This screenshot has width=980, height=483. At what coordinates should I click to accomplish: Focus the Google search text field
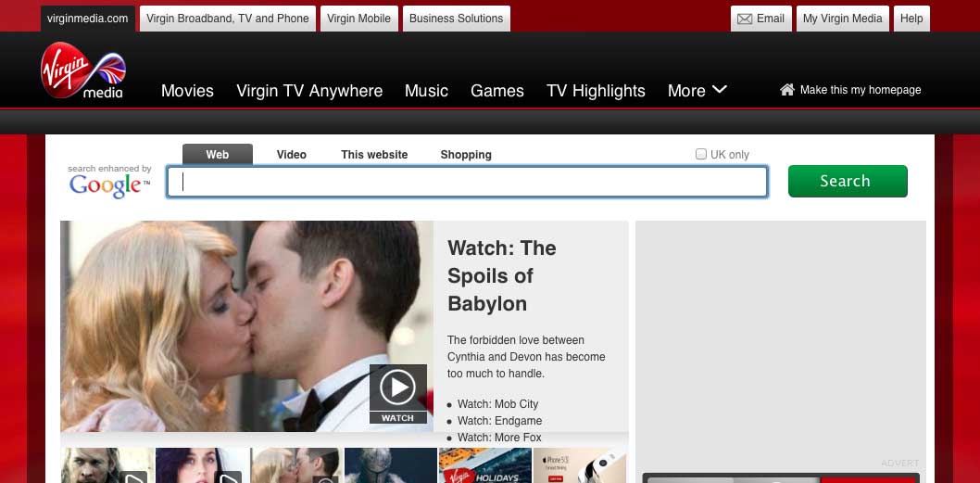point(467,182)
